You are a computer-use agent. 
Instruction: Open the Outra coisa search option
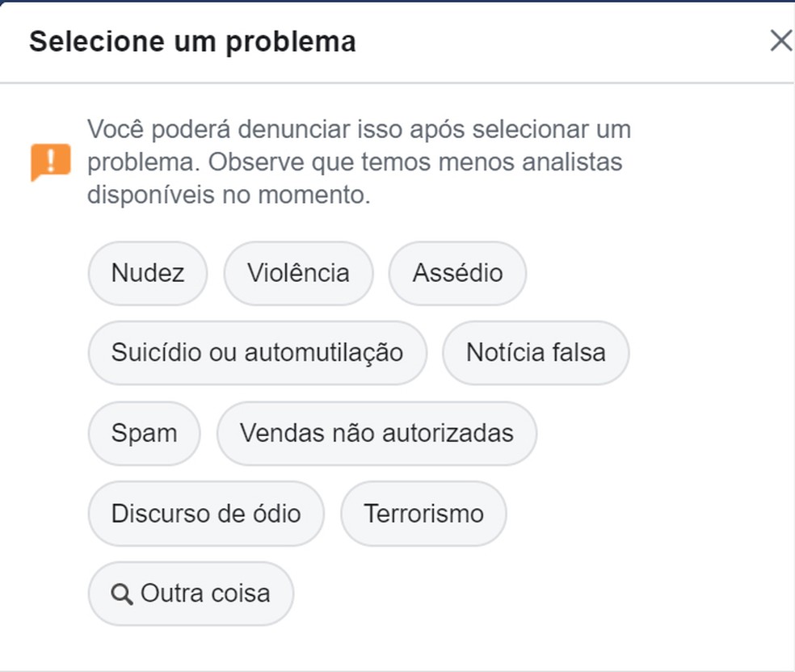click(x=191, y=594)
